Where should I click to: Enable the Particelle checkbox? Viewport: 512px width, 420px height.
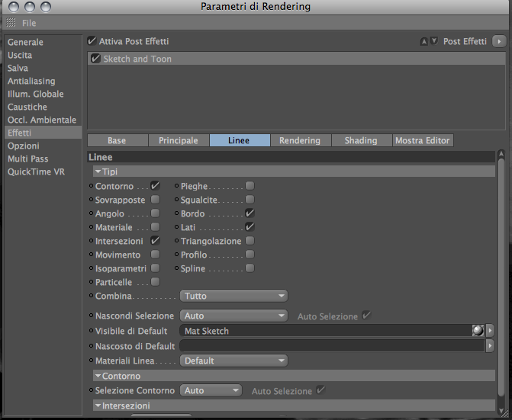pos(155,281)
